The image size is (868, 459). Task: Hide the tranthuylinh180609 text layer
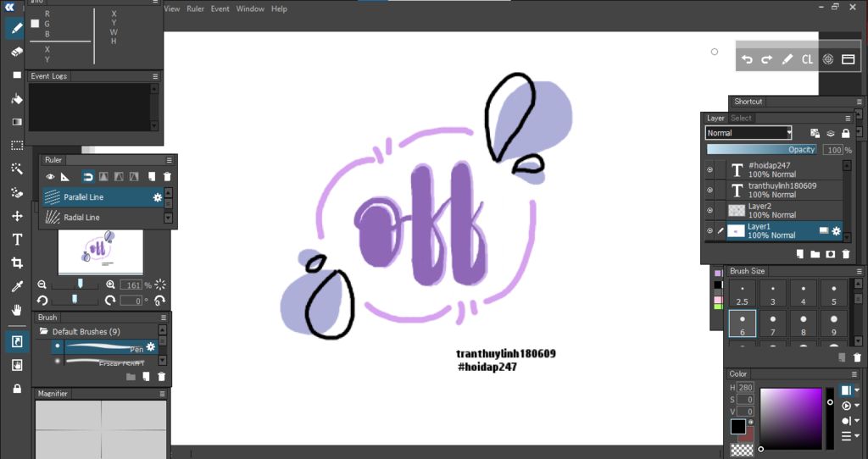coord(709,190)
